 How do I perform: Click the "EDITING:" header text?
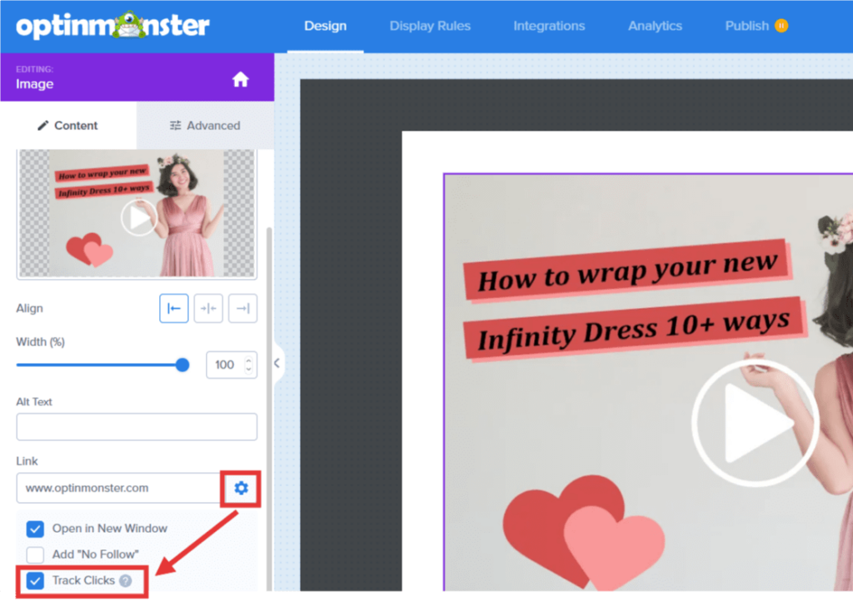(34, 69)
